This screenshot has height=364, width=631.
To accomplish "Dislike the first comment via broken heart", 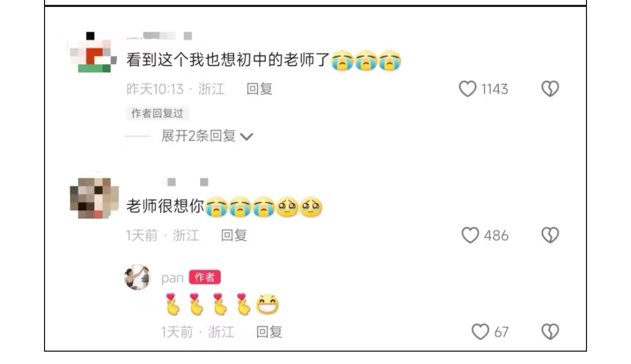I will pyautogui.click(x=549, y=89).
